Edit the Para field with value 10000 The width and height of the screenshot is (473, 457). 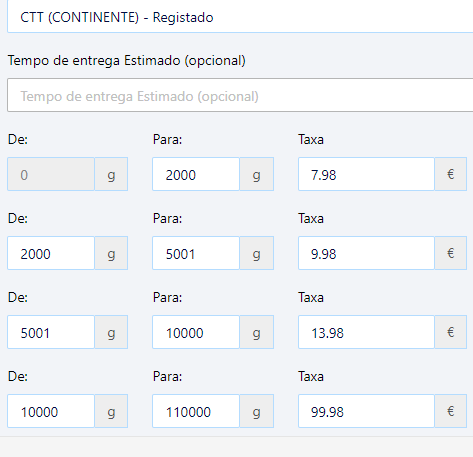tap(196, 332)
